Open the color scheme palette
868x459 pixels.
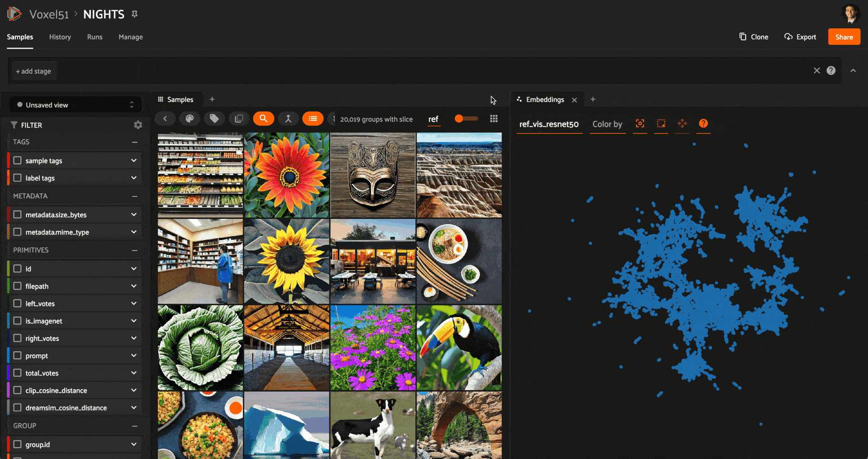pyautogui.click(x=190, y=119)
